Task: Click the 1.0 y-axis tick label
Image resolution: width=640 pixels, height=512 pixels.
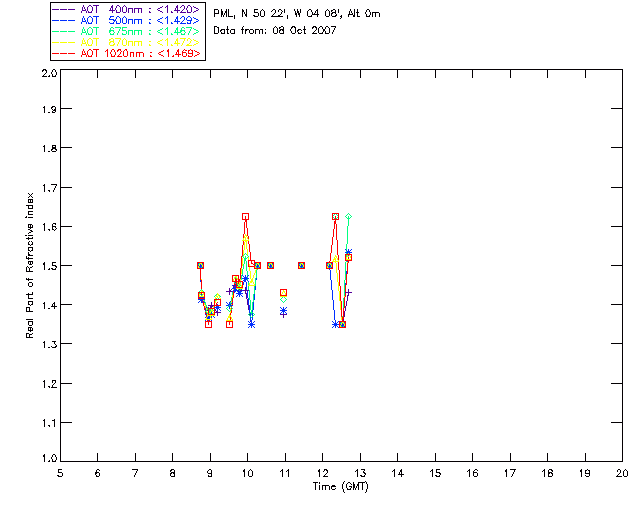Action: (49, 458)
